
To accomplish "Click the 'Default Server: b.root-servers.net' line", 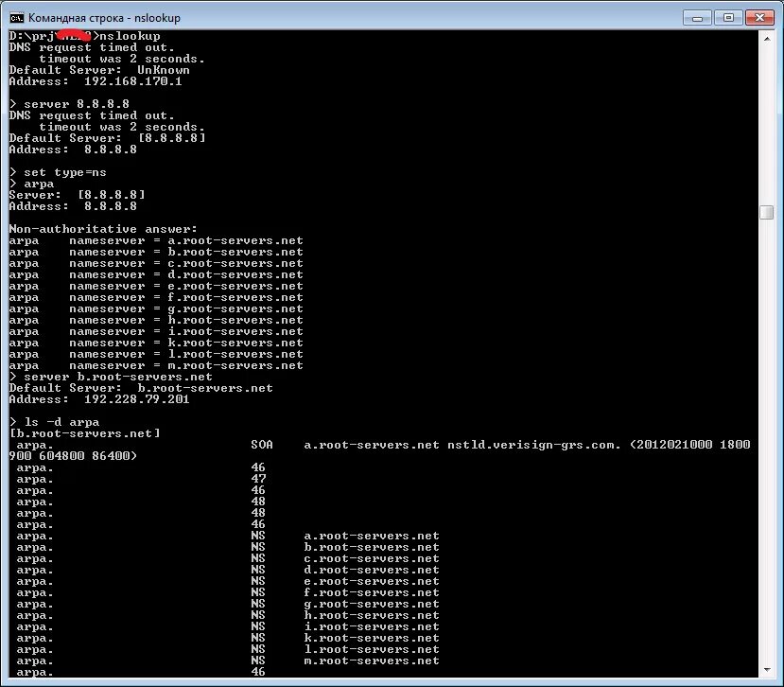I will [x=141, y=388].
